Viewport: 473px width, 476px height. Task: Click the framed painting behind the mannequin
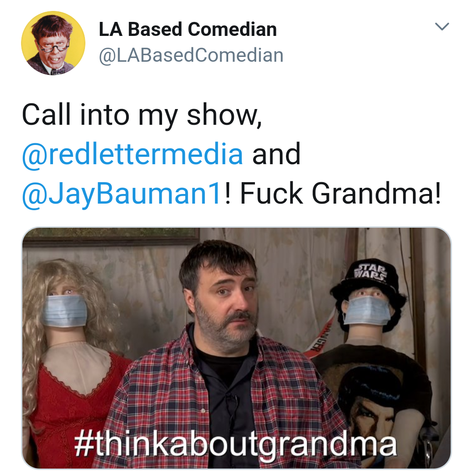pyautogui.click(x=111, y=235)
